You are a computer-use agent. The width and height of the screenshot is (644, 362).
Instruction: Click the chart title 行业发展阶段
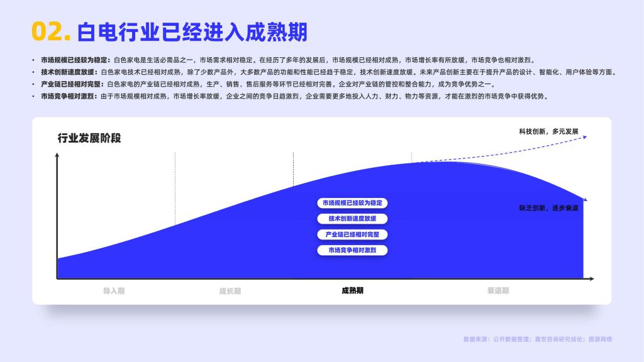(x=89, y=138)
